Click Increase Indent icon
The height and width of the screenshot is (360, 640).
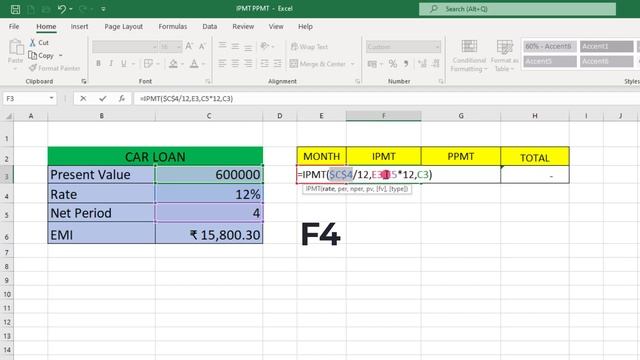tap(278, 63)
